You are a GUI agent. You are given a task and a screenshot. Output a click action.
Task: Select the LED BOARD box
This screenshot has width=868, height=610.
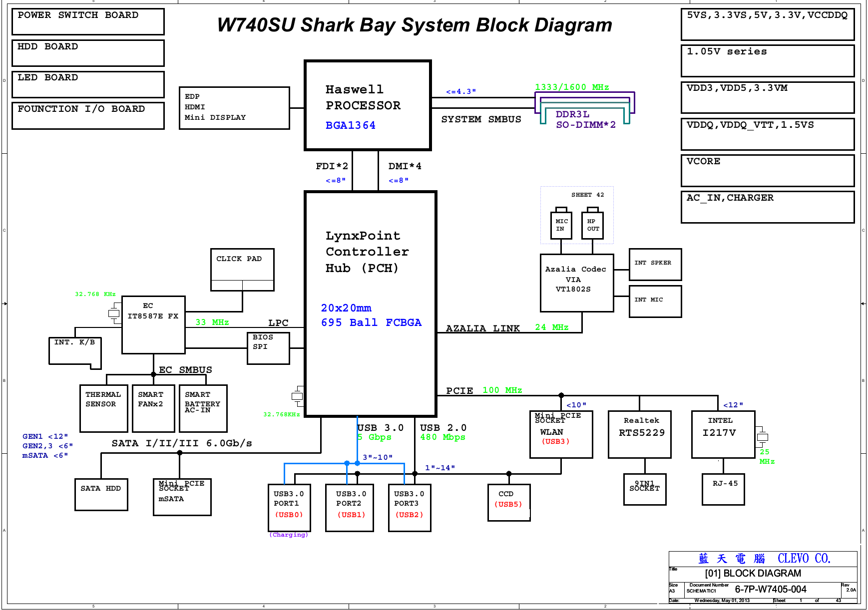click(x=88, y=84)
